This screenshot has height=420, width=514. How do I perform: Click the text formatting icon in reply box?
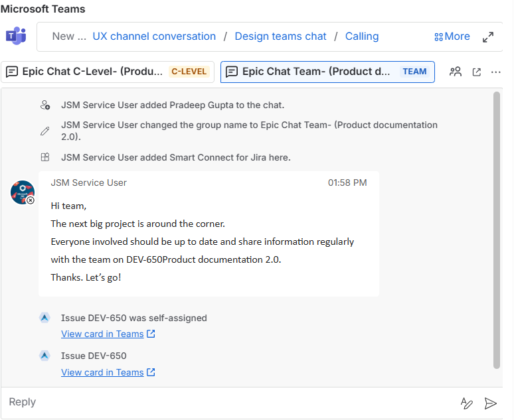point(467,403)
